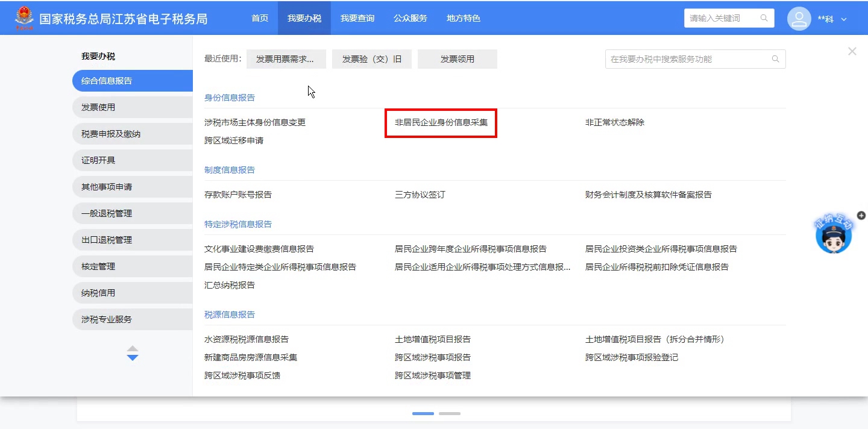Viewport: 868px width, 429px height.
Task: Open the 我要查询 menu
Action: 357,18
